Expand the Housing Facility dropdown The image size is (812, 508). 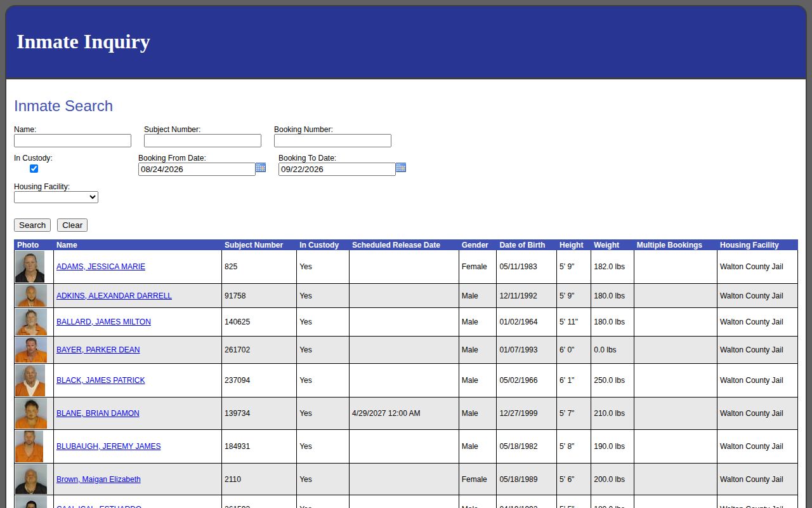[x=56, y=197]
